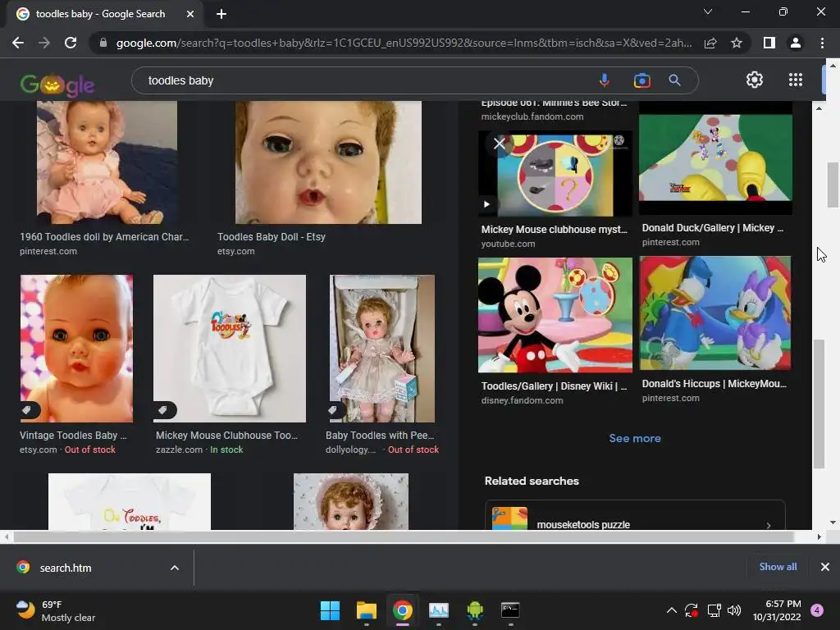Click the Donald's Hiccups pinterest title
Screen dimensions: 840x630
coord(714,384)
